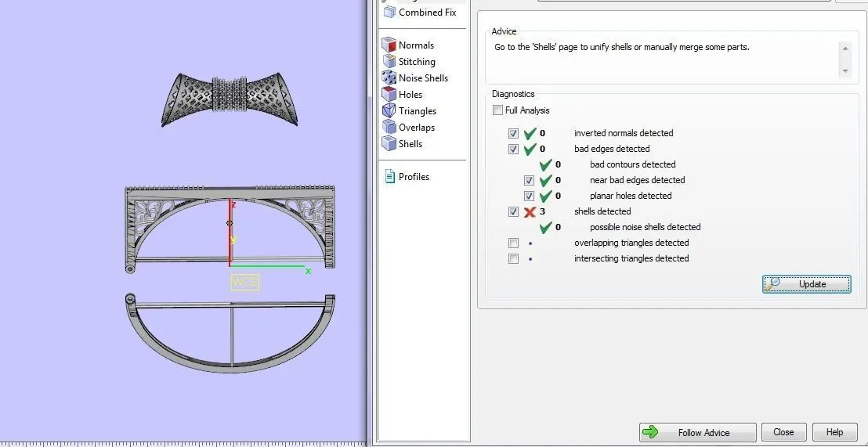Click the Update button
The width and height of the screenshot is (868, 447).
pos(807,284)
